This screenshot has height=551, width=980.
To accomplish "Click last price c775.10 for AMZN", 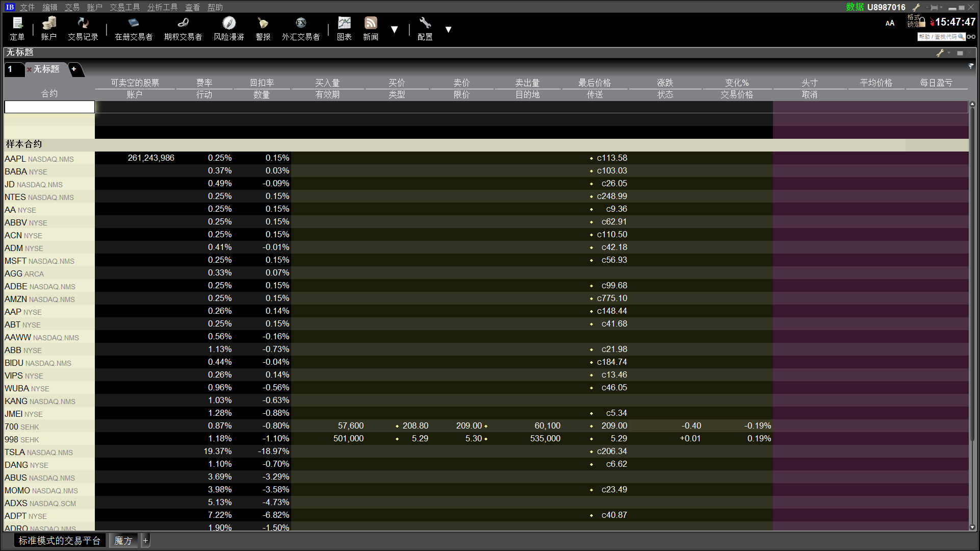I will click(x=612, y=298).
